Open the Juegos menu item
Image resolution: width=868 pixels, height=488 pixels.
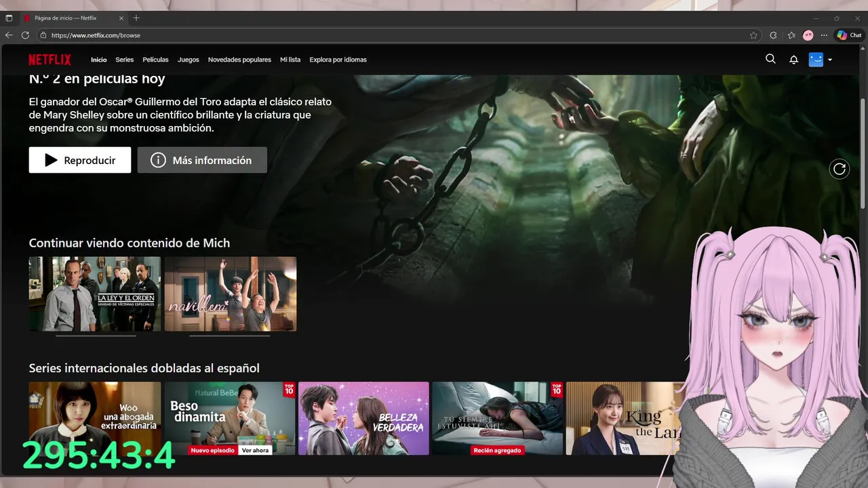pyautogui.click(x=189, y=60)
